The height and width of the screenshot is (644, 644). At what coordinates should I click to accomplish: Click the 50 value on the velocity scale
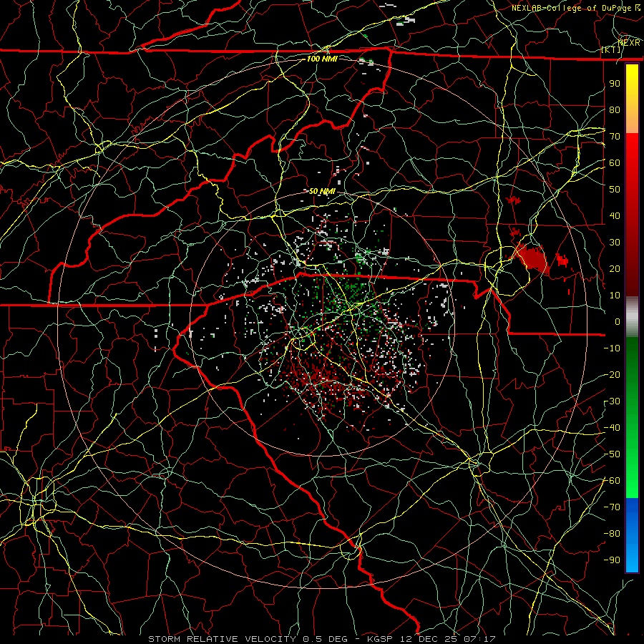pyautogui.click(x=615, y=190)
